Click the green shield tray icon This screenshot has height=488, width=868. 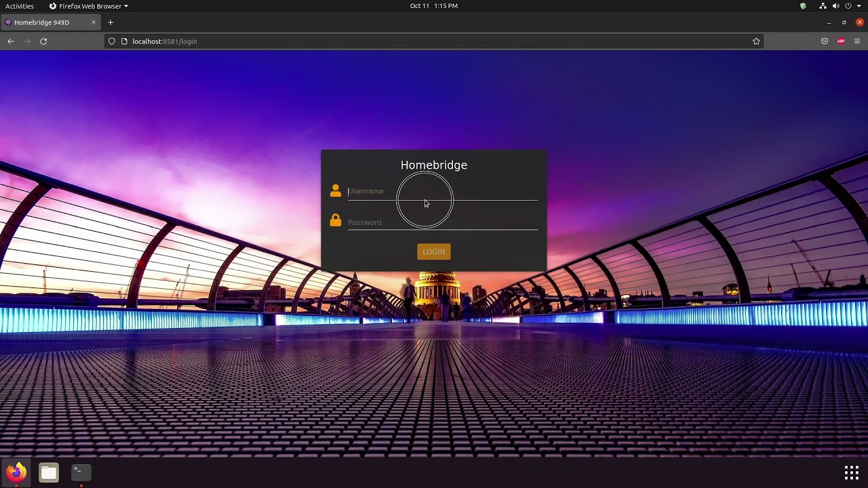pyautogui.click(x=803, y=6)
